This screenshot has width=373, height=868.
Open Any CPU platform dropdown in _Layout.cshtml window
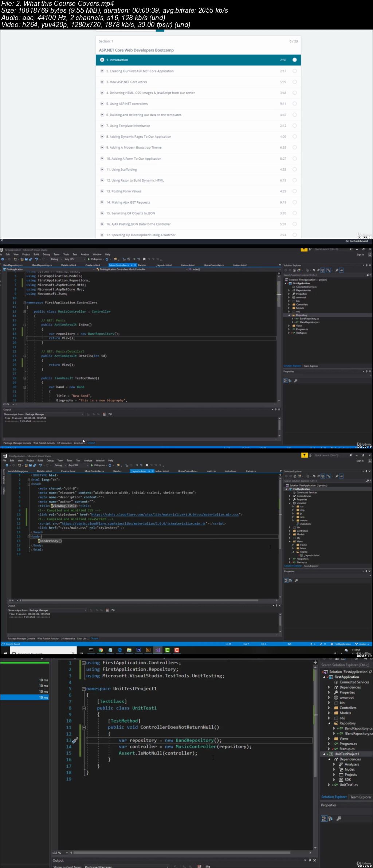[78, 465]
